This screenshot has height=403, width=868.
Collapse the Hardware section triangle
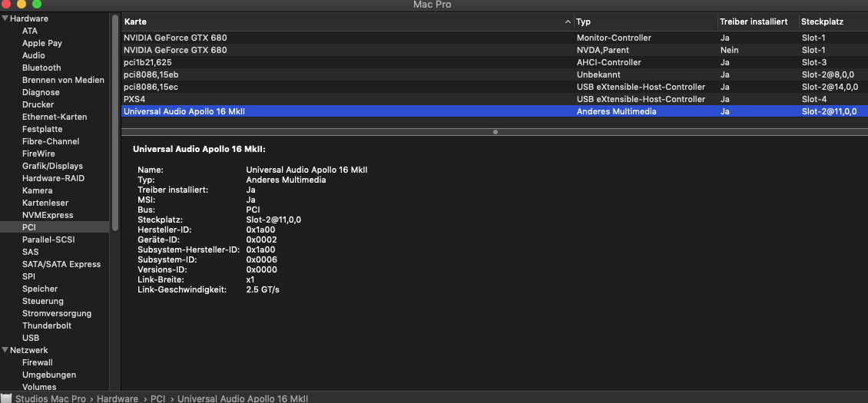coord(5,18)
